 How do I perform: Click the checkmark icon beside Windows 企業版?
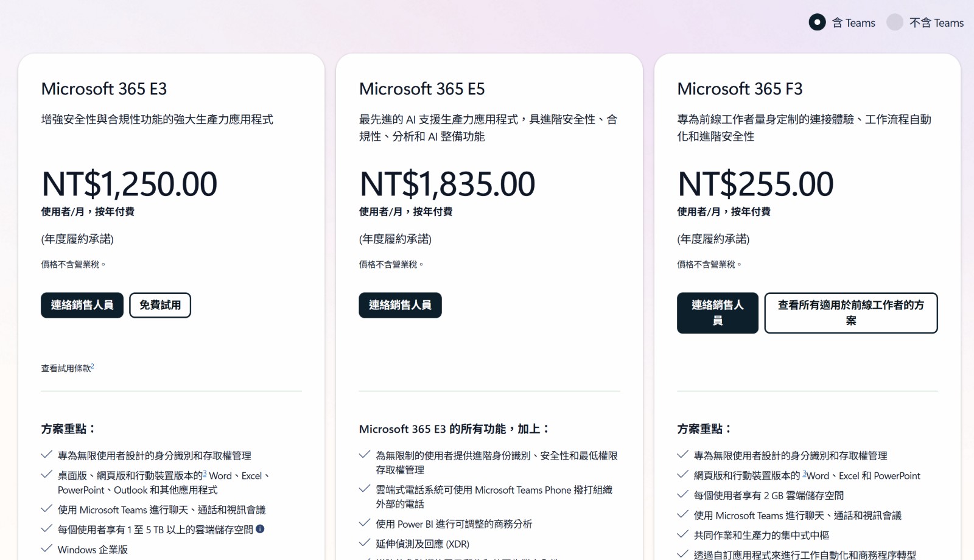click(46, 550)
